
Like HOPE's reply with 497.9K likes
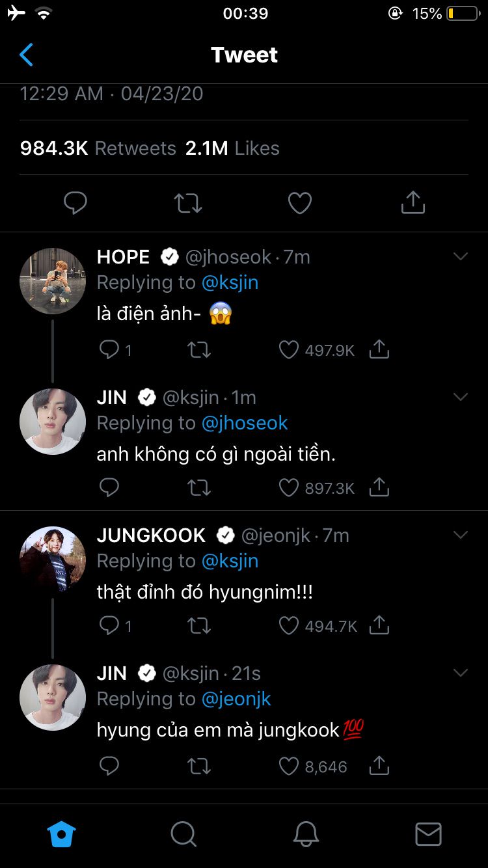[x=289, y=350]
